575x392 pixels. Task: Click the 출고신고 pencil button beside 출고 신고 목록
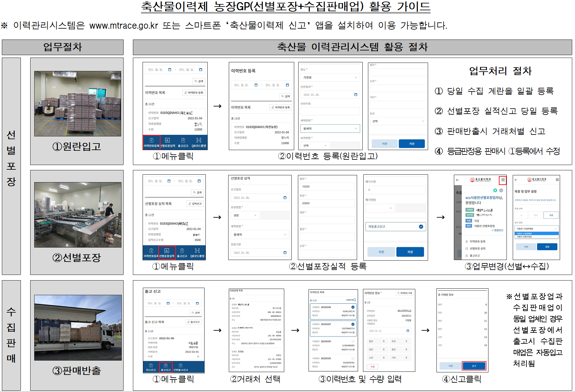click(194, 322)
